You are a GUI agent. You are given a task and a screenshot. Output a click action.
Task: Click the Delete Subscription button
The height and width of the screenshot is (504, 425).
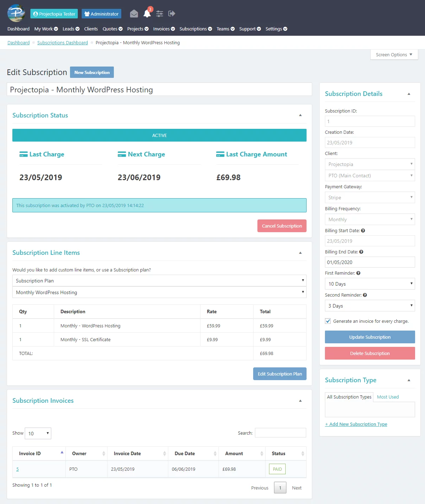370,353
